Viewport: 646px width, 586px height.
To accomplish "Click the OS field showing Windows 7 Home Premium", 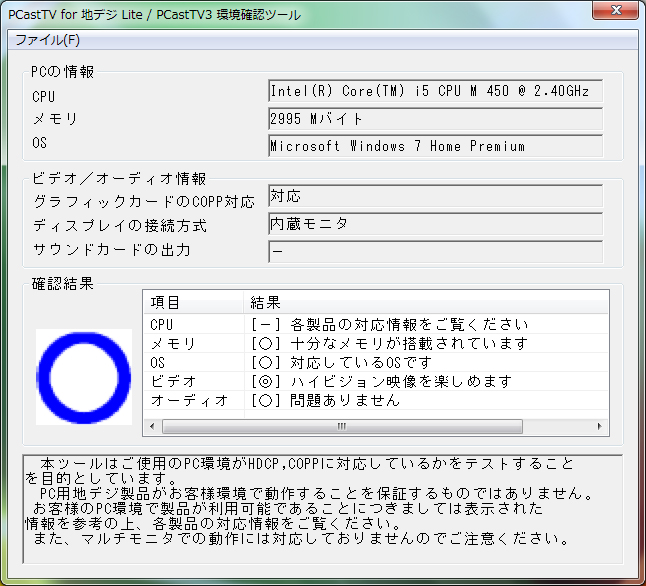I will (435, 146).
